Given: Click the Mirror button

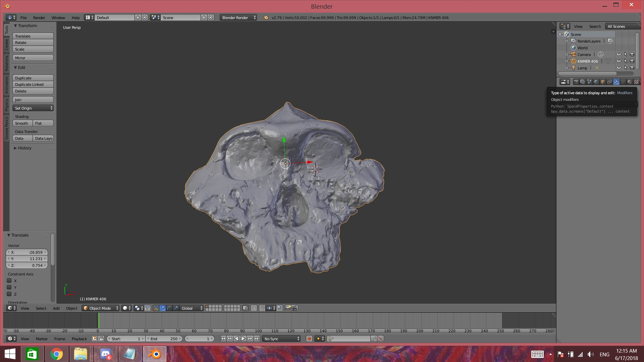Looking at the screenshot, I should [x=33, y=58].
